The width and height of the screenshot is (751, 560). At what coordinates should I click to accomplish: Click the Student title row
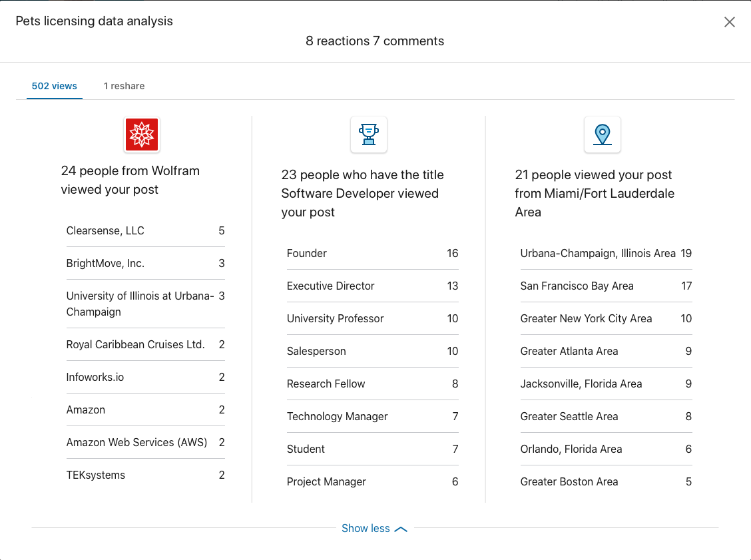(x=373, y=449)
